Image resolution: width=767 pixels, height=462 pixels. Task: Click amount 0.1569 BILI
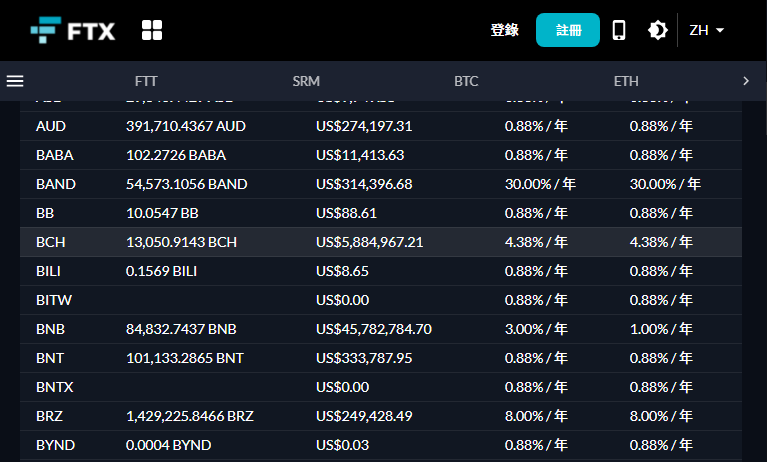pyautogui.click(x=161, y=271)
